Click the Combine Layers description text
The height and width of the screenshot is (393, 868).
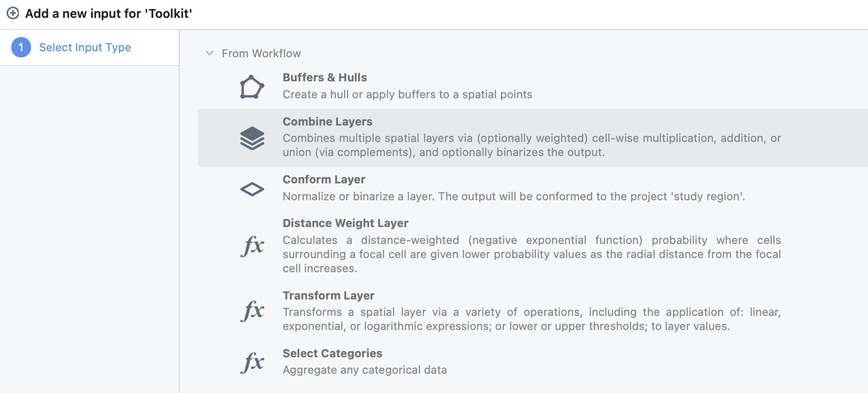pyautogui.click(x=531, y=145)
